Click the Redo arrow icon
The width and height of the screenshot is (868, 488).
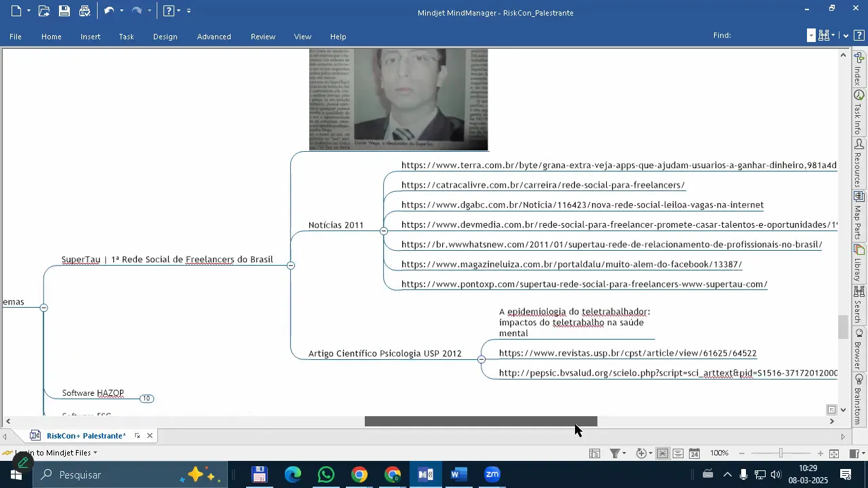(x=136, y=11)
